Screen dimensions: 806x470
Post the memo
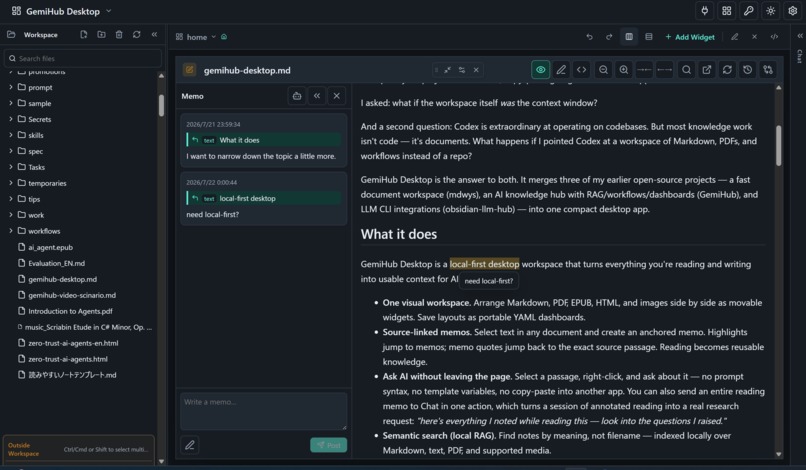[x=328, y=445]
